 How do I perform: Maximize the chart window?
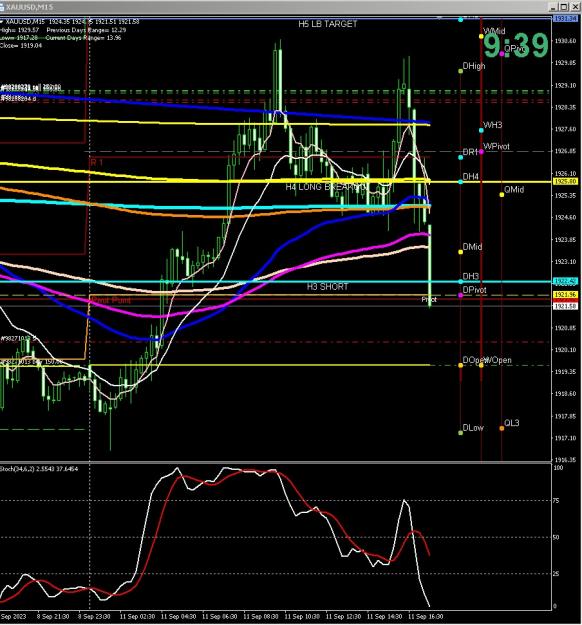pyautogui.click(x=564, y=7)
